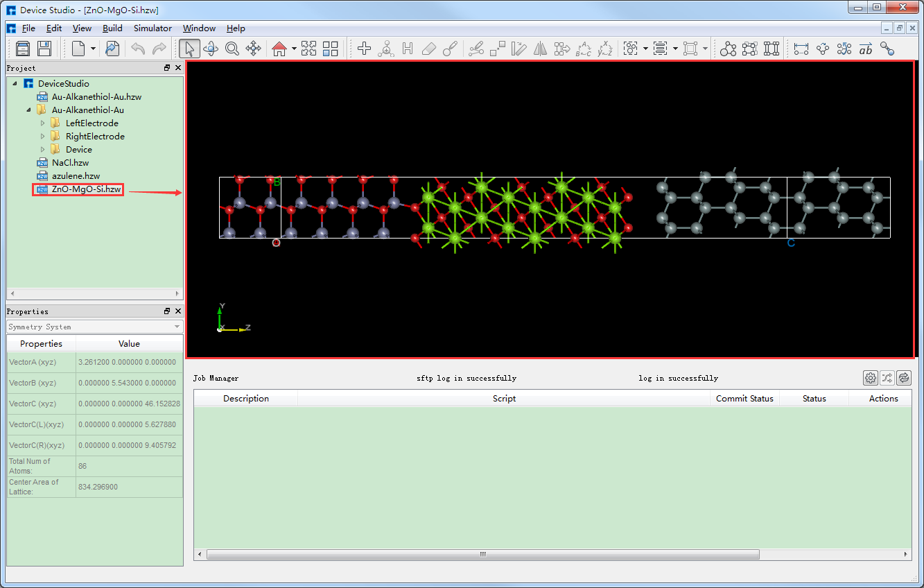Activate the rotate view tool
This screenshot has height=588, width=924.
click(210, 49)
